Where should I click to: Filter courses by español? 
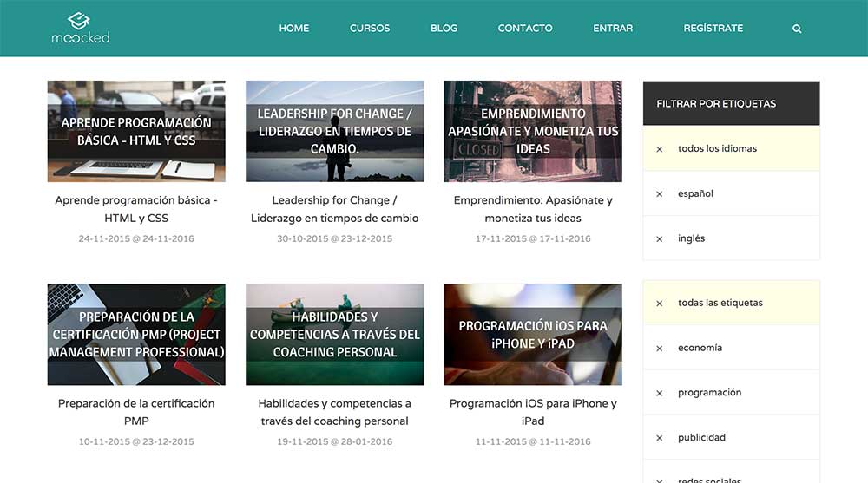coord(731,193)
